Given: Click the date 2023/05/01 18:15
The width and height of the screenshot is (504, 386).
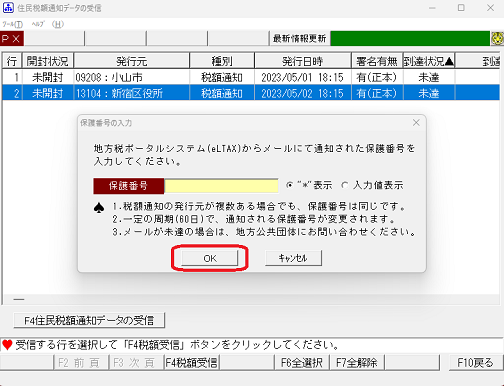Looking at the screenshot, I should 302,77.
